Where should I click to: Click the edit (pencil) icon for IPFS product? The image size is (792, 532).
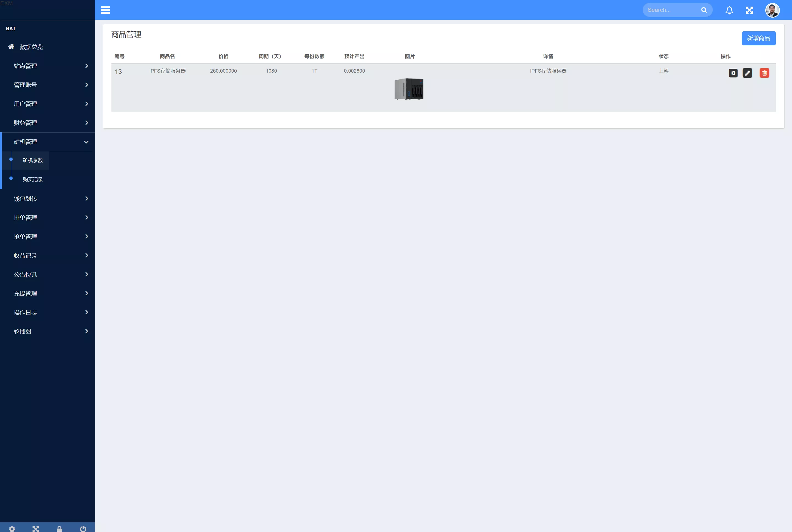[748, 72]
